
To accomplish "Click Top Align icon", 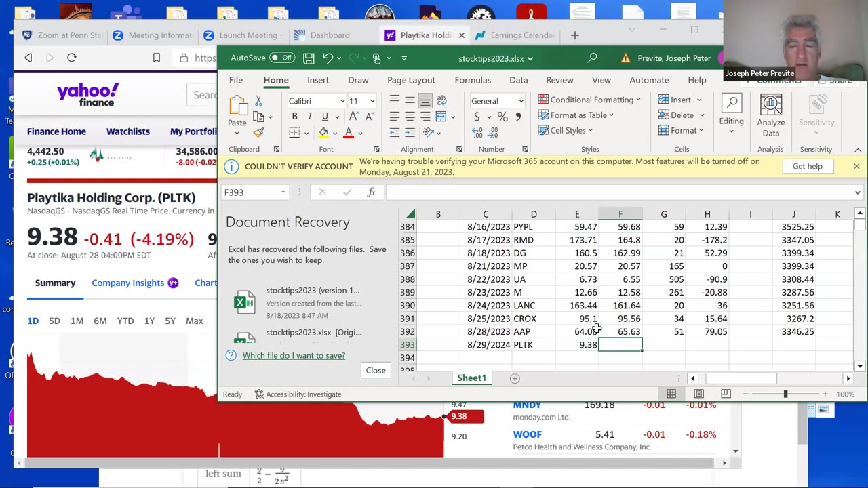I will pos(394,100).
